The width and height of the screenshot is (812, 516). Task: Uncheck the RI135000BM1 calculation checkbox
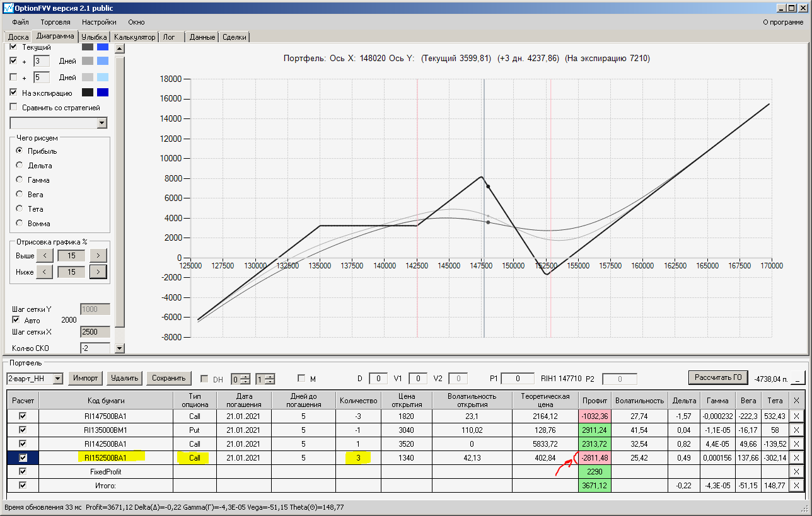pyautogui.click(x=23, y=430)
